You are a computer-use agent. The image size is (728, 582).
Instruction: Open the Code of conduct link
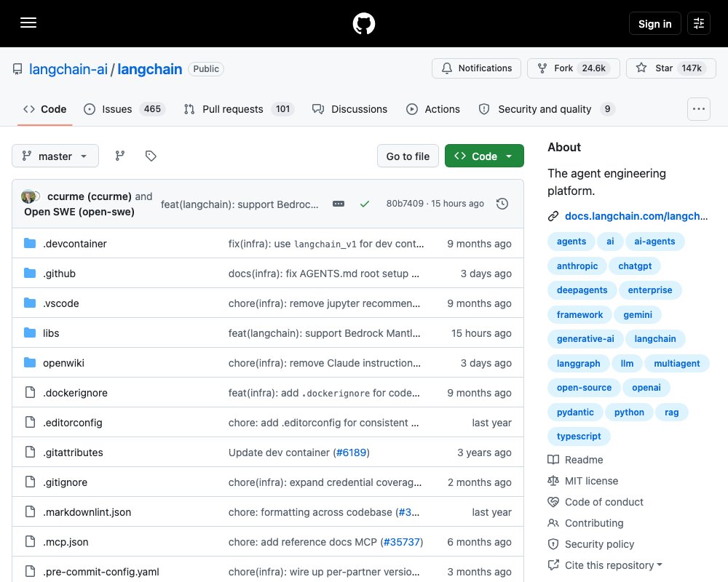[x=596, y=502]
